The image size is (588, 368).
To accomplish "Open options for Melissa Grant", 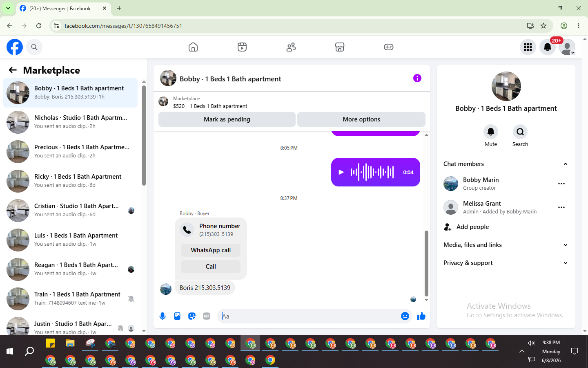I will point(561,207).
